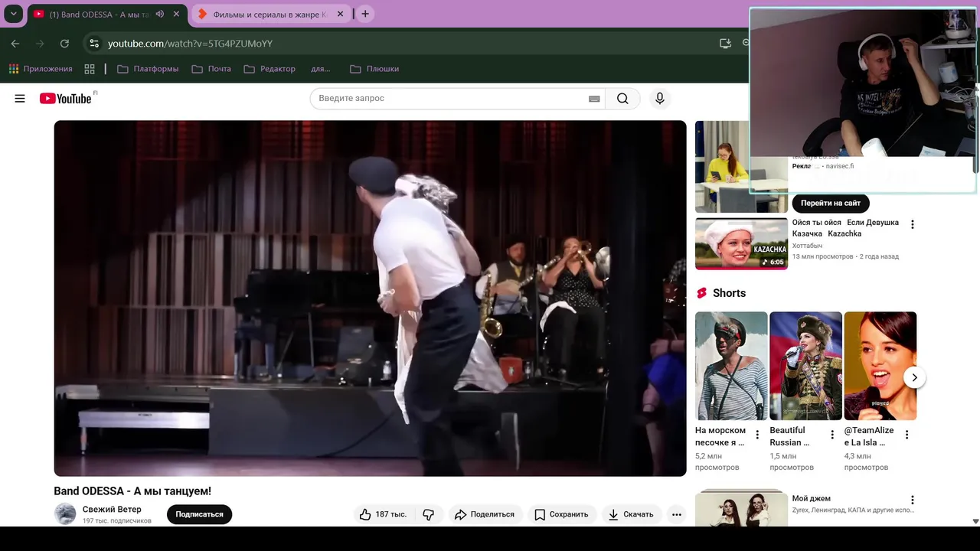Open the Плюшки bookmarks folder
980x551 pixels.
coord(374,69)
